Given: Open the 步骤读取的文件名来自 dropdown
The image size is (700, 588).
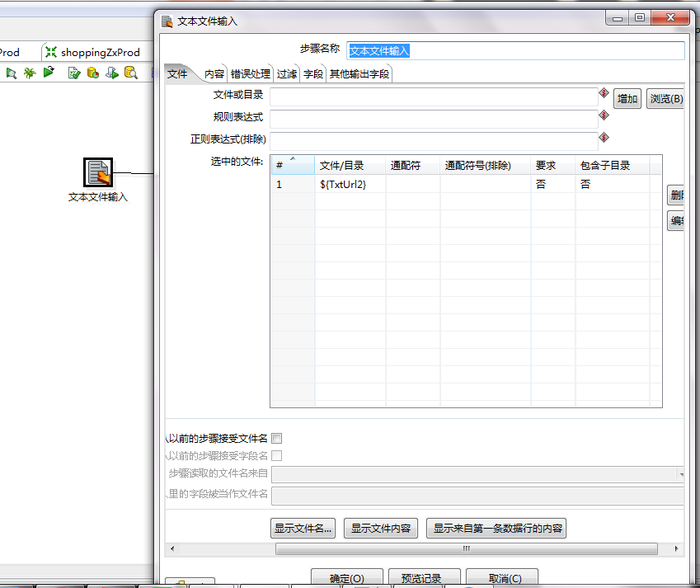Looking at the screenshot, I should (x=683, y=475).
